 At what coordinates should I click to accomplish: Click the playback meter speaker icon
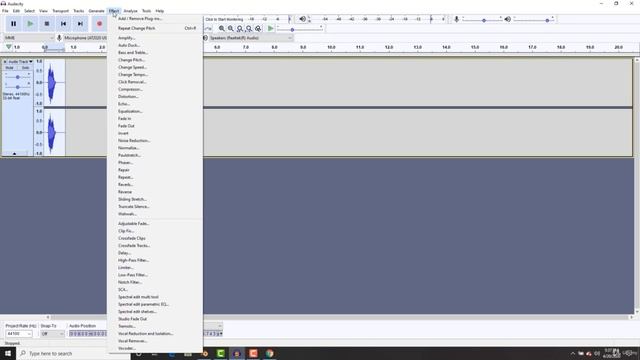(302, 19)
